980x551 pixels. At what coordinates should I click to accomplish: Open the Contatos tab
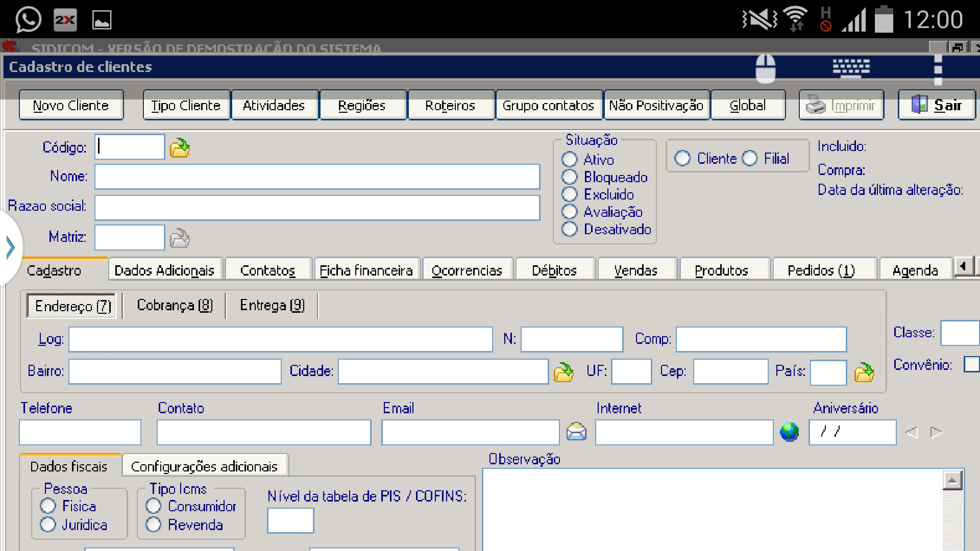pyautogui.click(x=267, y=270)
